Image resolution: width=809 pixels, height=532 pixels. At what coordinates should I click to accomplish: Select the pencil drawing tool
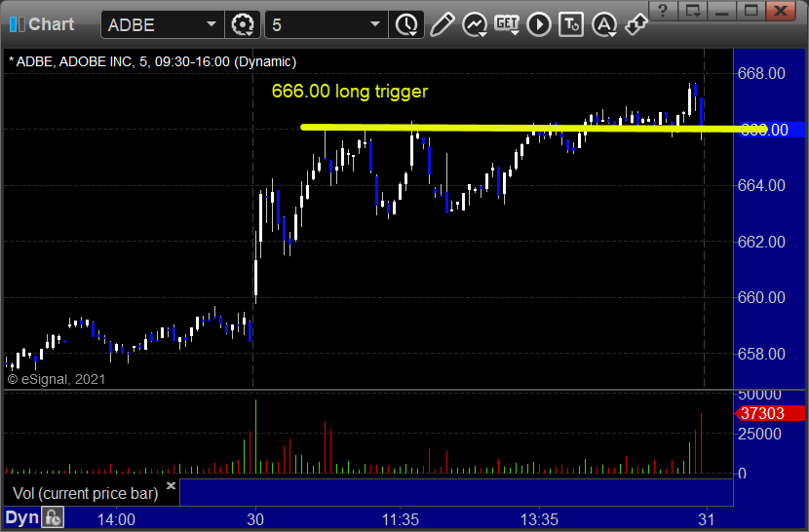click(x=442, y=24)
